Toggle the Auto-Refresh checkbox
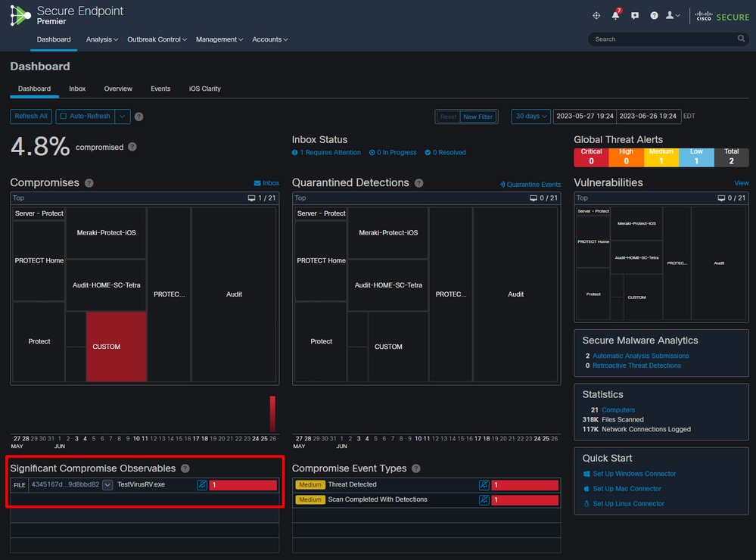Image resolution: width=756 pixels, height=560 pixels. 63,117
